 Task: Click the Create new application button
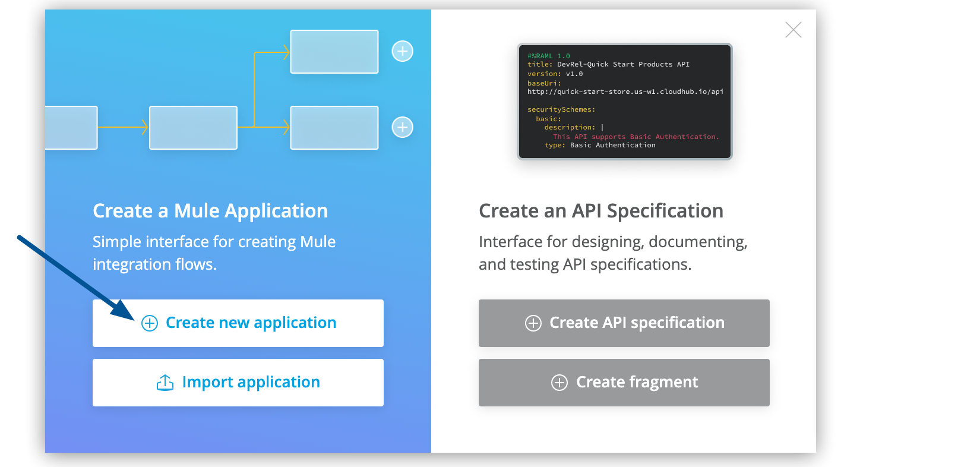click(x=238, y=323)
